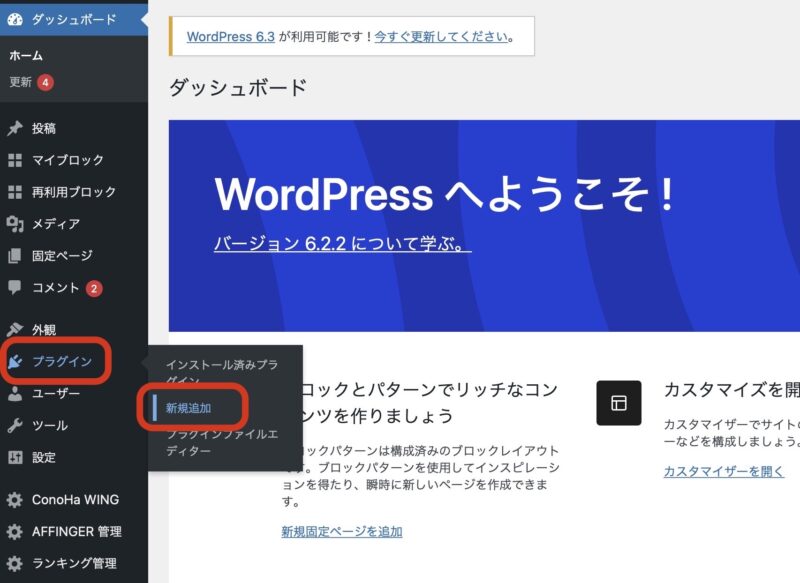Click the WordPress へようこそ heading
This screenshot has width=800, height=583.
pos(445,194)
